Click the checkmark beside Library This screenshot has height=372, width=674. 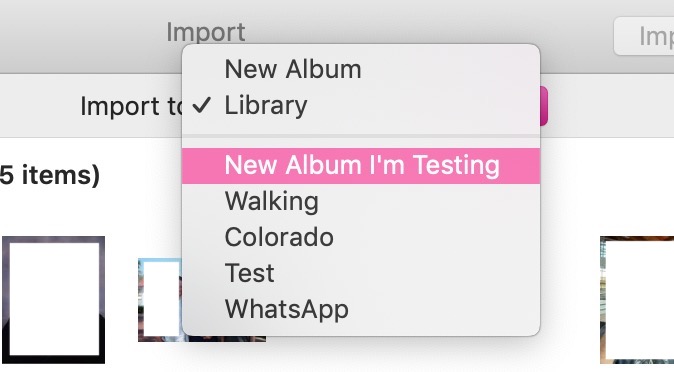(x=202, y=105)
